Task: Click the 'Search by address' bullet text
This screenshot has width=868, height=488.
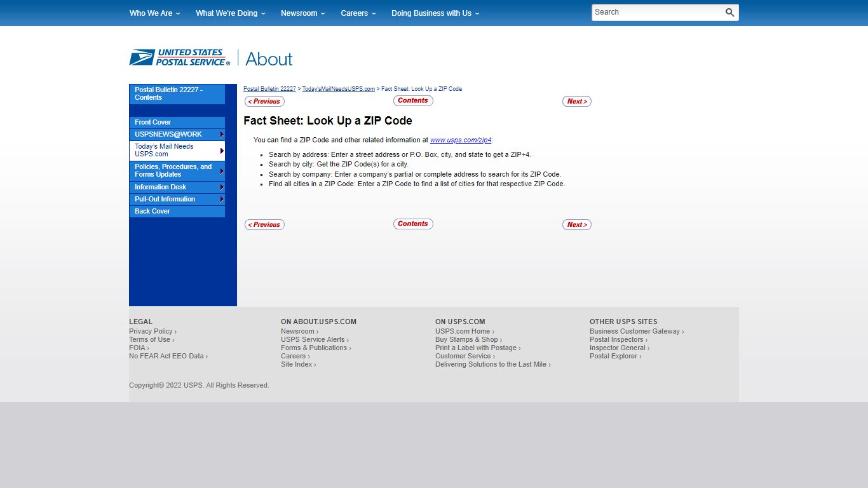Action: [x=400, y=155]
